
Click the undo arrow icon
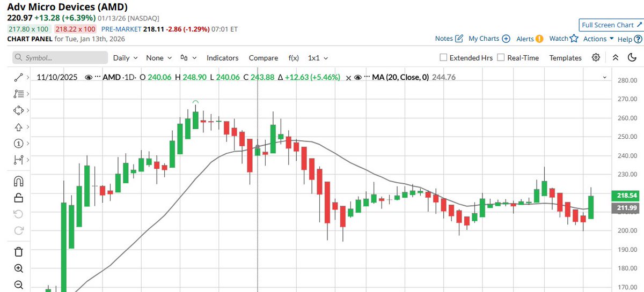pos(18,214)
